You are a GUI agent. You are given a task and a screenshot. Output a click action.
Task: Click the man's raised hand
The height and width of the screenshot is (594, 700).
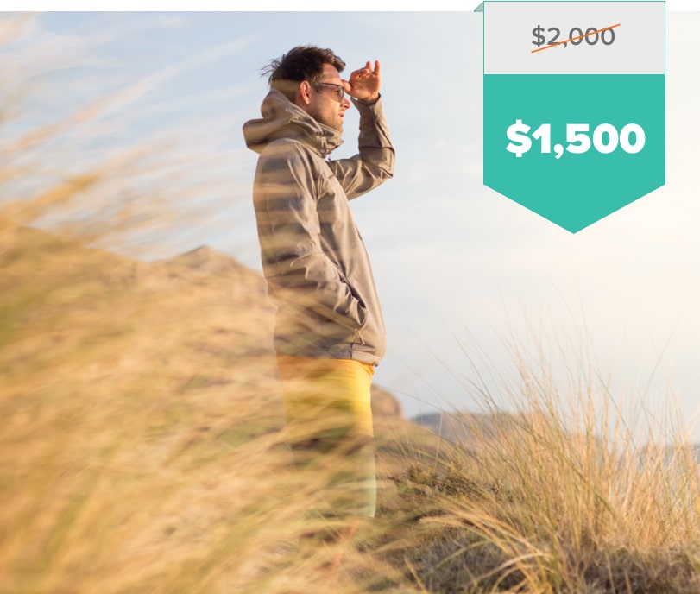click(x=364, y=83)
